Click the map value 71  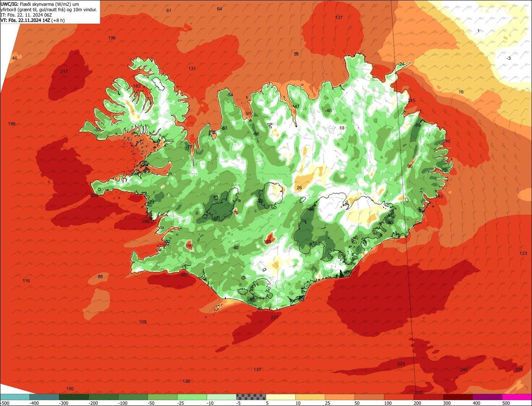152,203
